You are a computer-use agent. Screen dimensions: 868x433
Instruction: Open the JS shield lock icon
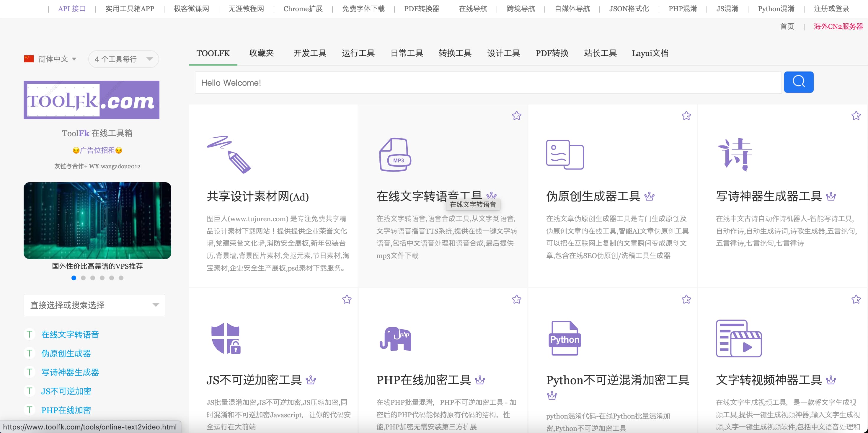click(x=226, y=338)
